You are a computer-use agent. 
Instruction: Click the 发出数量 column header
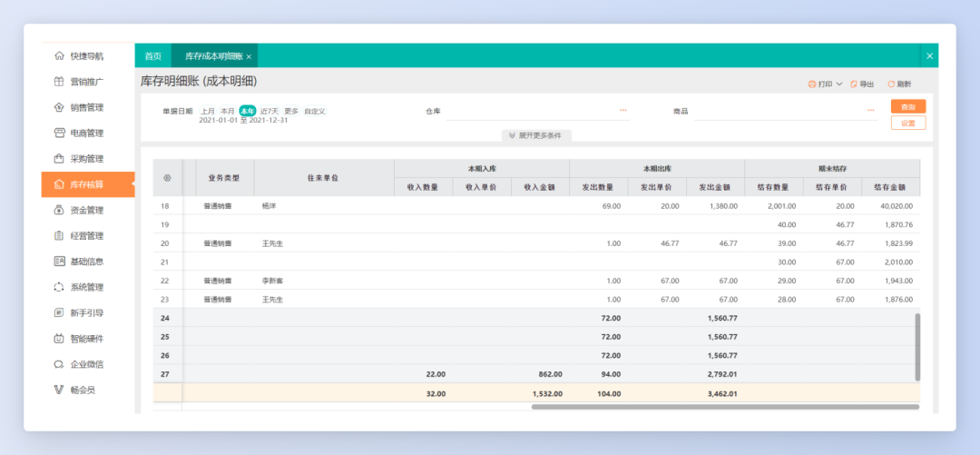599,187
